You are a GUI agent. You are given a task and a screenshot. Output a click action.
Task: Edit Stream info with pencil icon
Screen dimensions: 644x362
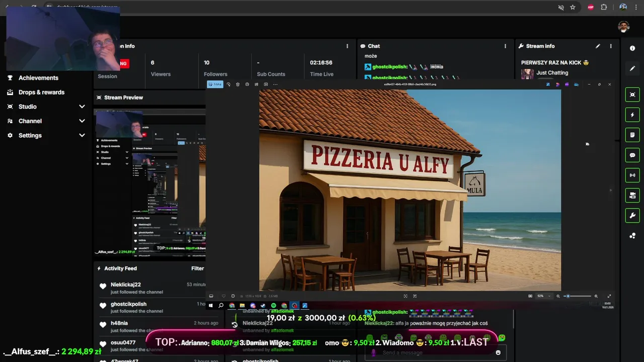tap(598, 46)
